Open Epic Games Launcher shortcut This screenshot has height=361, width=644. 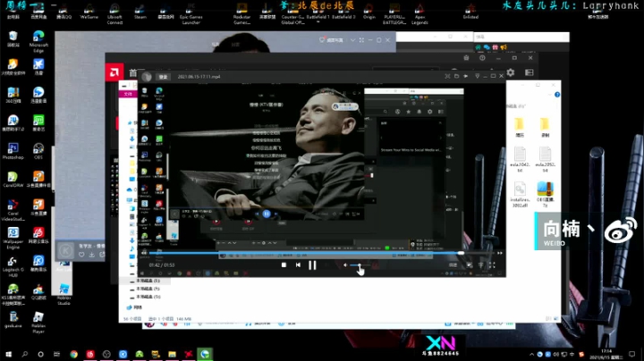point(191,13)
